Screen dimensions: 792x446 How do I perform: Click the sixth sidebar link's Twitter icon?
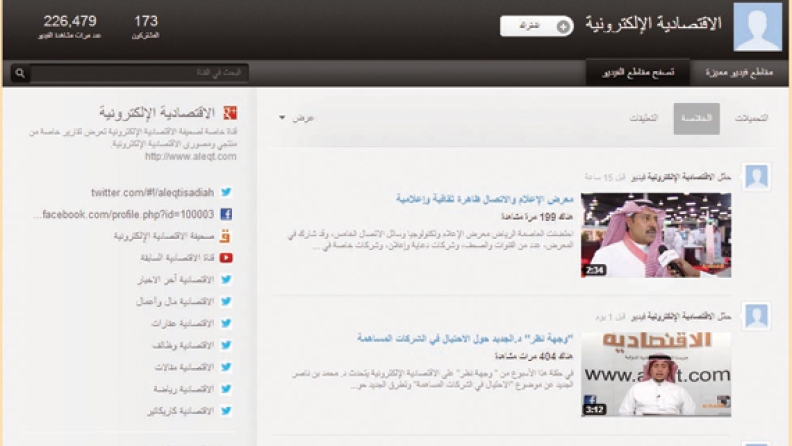click(226, 301)
